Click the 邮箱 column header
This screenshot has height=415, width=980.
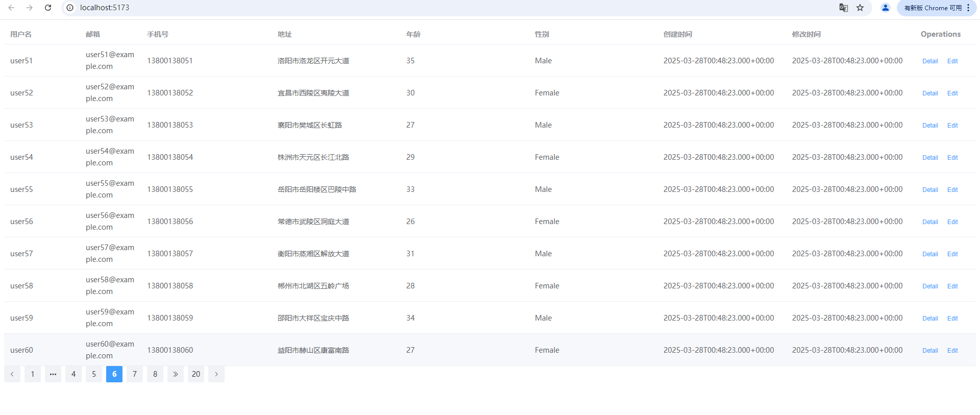click(93, 34)
